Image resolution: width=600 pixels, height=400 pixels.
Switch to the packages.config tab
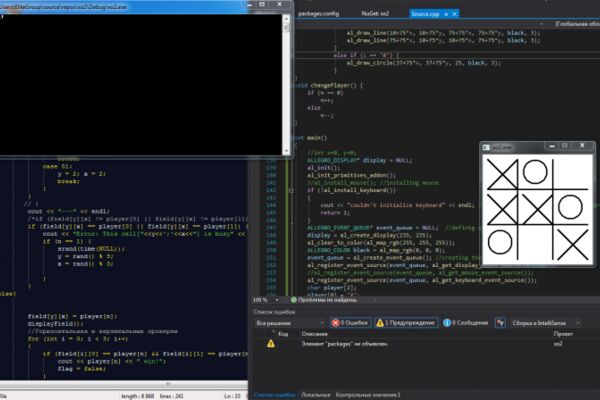pos(318,14)
